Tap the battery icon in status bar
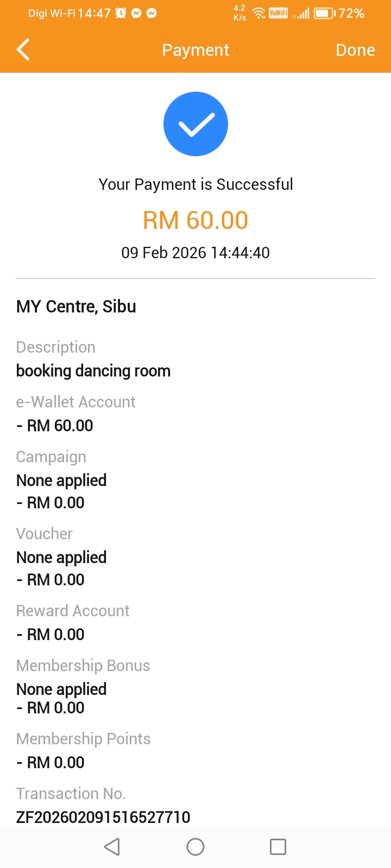391x868 pixels. (324, 14)
